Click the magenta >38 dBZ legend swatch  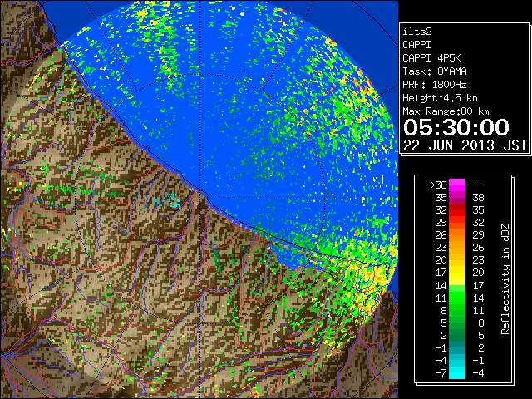pyautogui.click(x=457, y=185)
